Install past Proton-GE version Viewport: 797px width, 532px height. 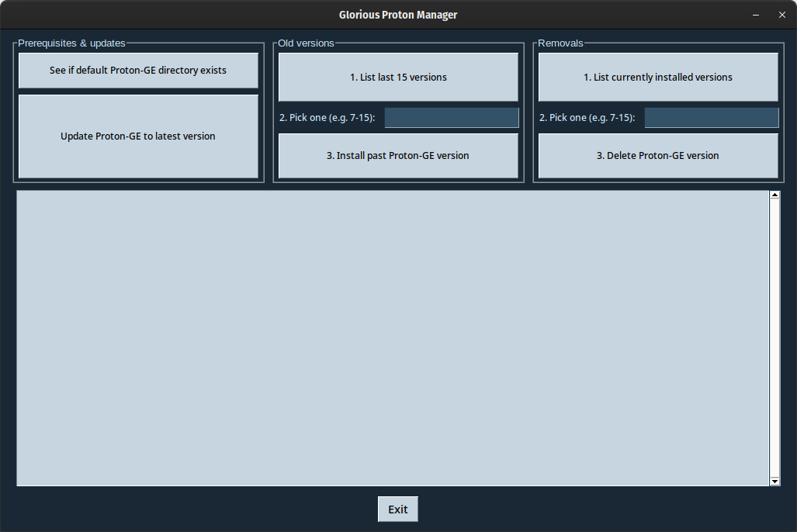click(399, 155)
